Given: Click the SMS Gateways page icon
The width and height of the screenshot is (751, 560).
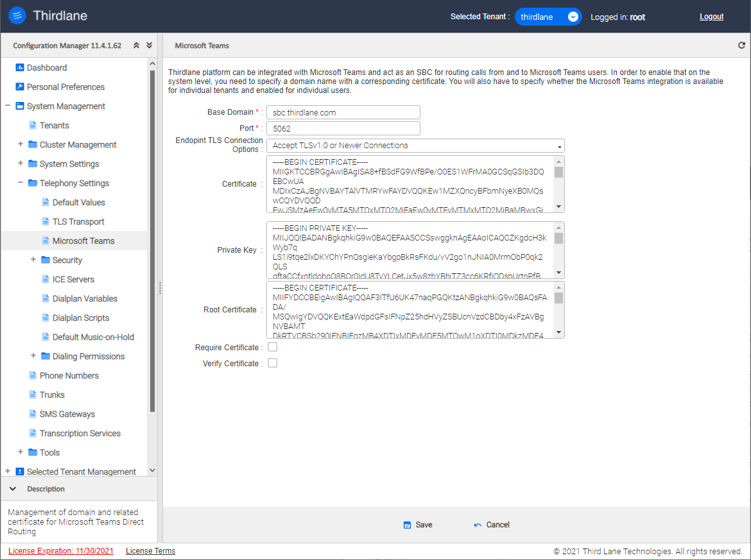Looking at the screenshot, I should 33,414.
